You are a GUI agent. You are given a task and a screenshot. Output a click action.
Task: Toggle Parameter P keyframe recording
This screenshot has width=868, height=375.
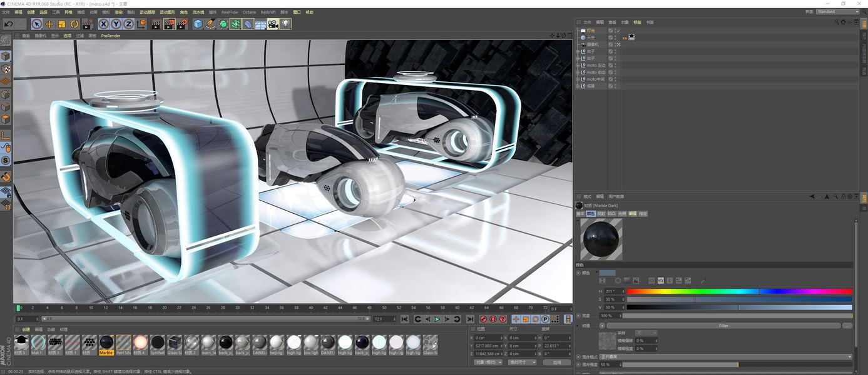click(x=545, y=319)
